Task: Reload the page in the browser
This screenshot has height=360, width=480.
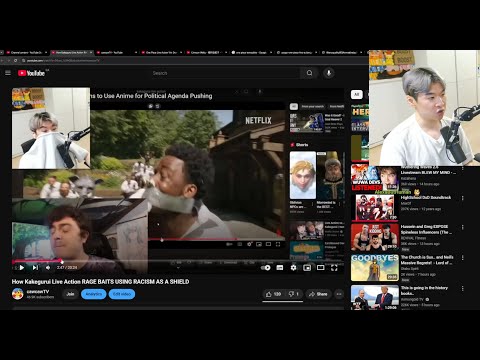Action: (x=15, y=61)
